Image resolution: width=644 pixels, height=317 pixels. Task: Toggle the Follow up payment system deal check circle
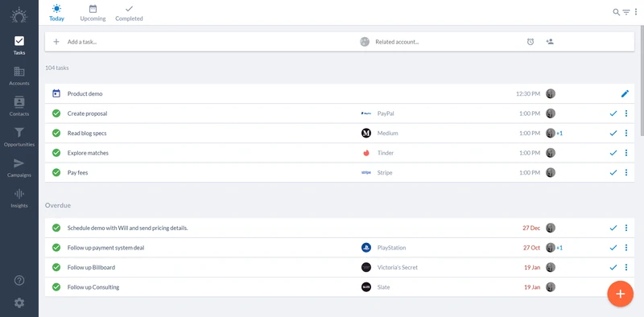(56, 248)
